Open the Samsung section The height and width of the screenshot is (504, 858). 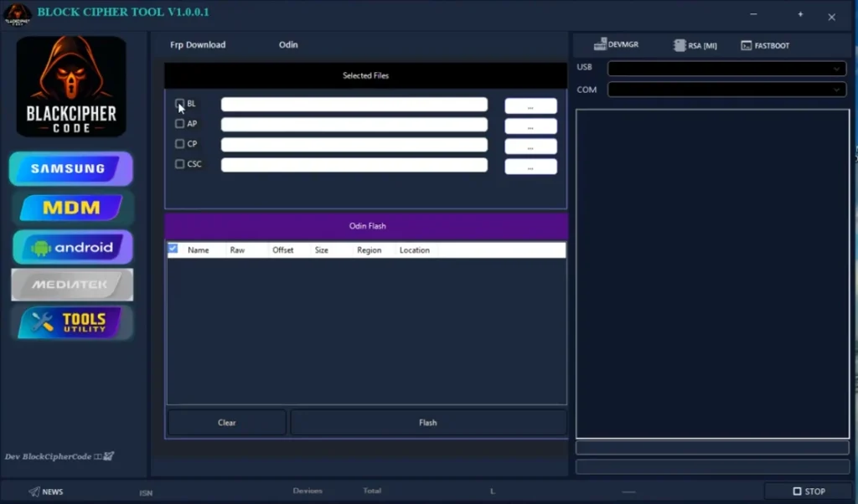[71, 168]
